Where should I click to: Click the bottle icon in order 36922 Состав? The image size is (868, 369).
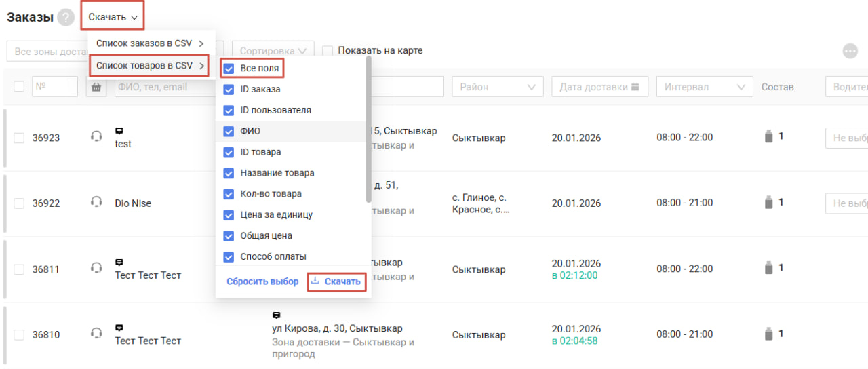pyautogui.click(x=768, y=203)
